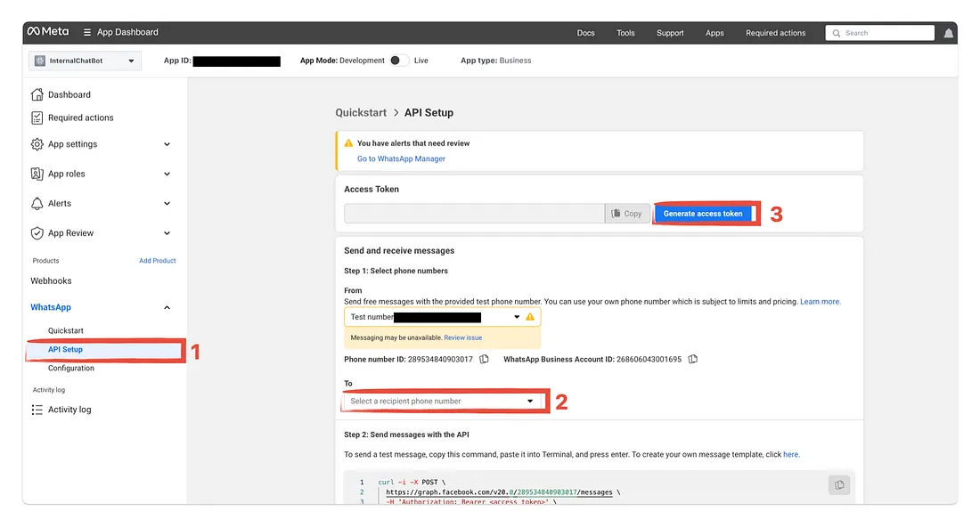Toggle App Mode to Live
Viewport: 980px width, 528px height.
tap(399, 61)
